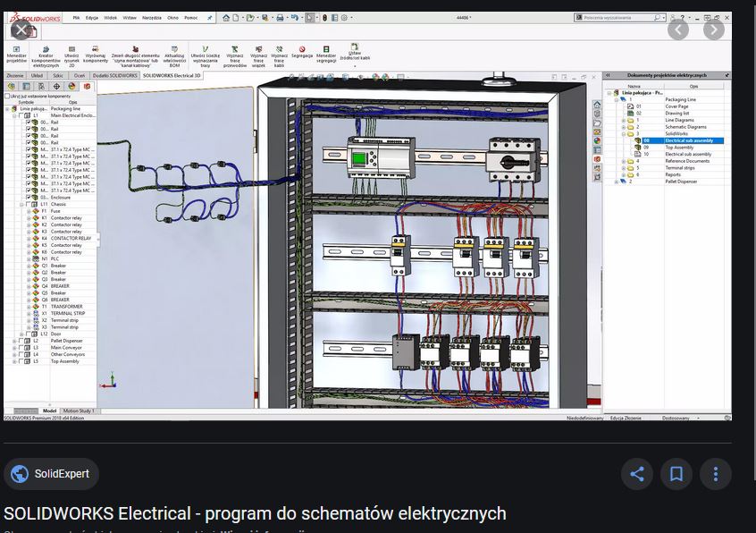Toggle the L2 Pallet Dispenser checkbox
Image resolution: width=756 pixels, height=533 pixels.
tap(21, 341)
